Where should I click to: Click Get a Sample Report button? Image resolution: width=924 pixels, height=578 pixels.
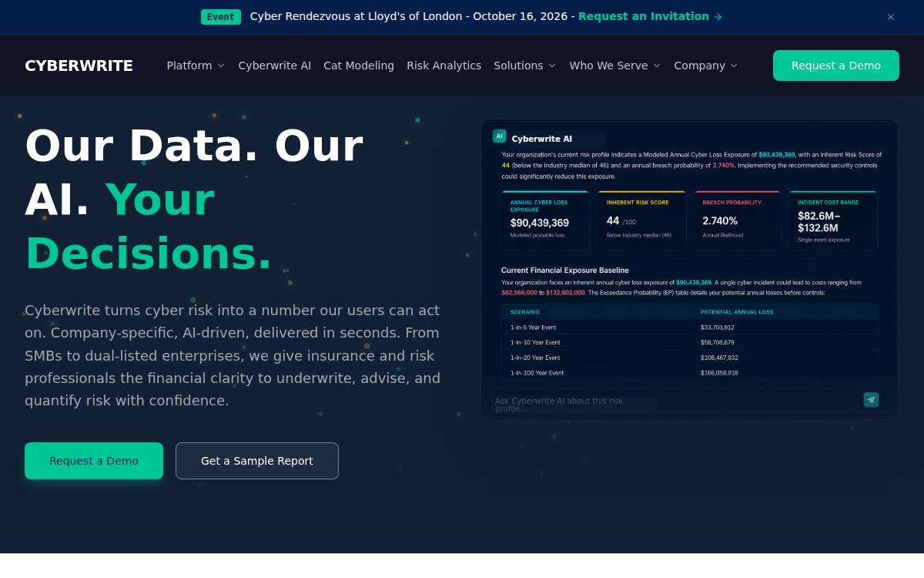(257, 461)
